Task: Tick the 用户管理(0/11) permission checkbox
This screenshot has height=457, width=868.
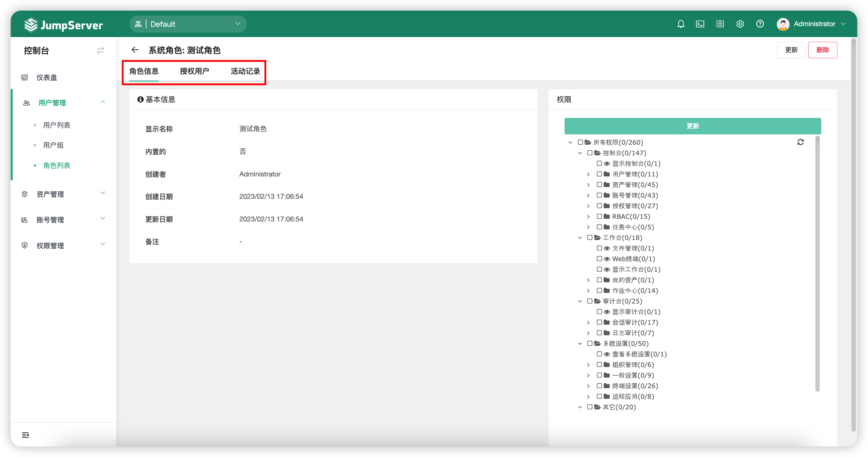Action: [599, 174]
